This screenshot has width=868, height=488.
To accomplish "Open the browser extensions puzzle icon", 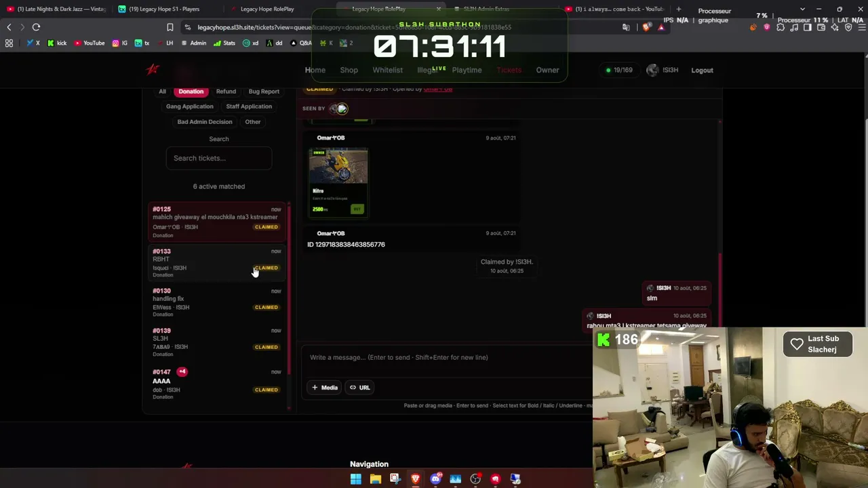I will (781, 27).
